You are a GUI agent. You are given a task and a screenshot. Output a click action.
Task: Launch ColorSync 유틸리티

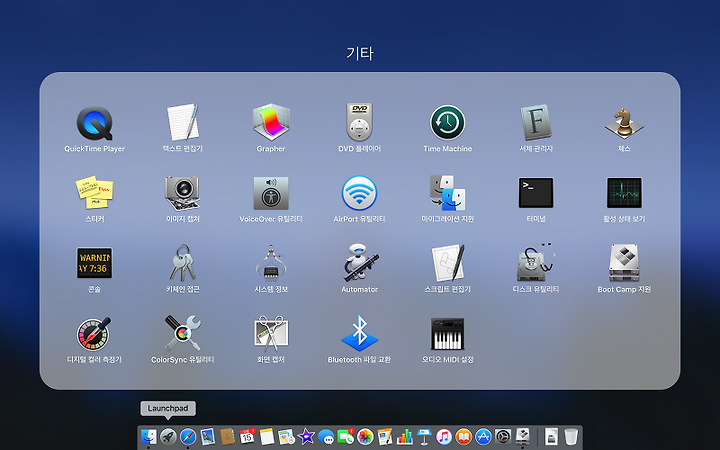(183, 333)
